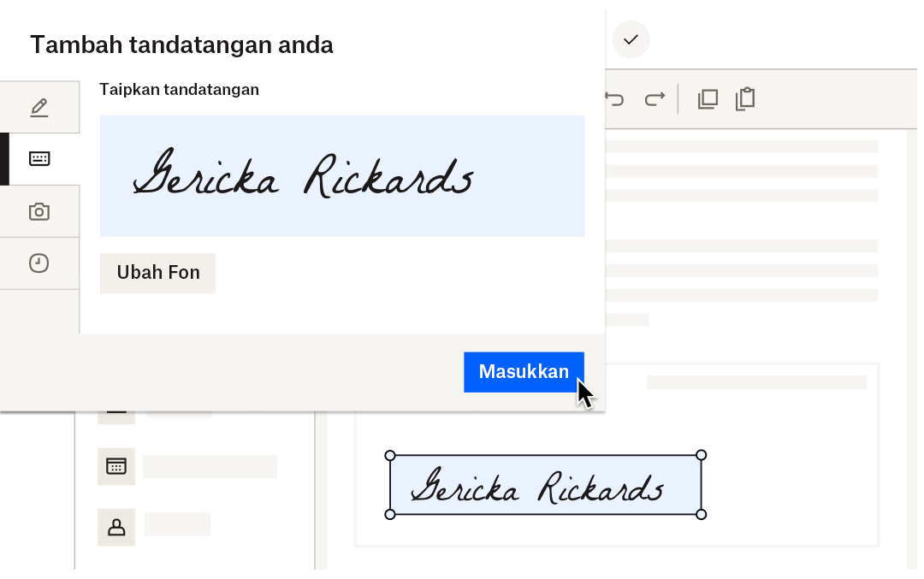The height and width of the screenshot is (579, 924).
Task: Open the camera signature upload option
Action: coord(39,210)
